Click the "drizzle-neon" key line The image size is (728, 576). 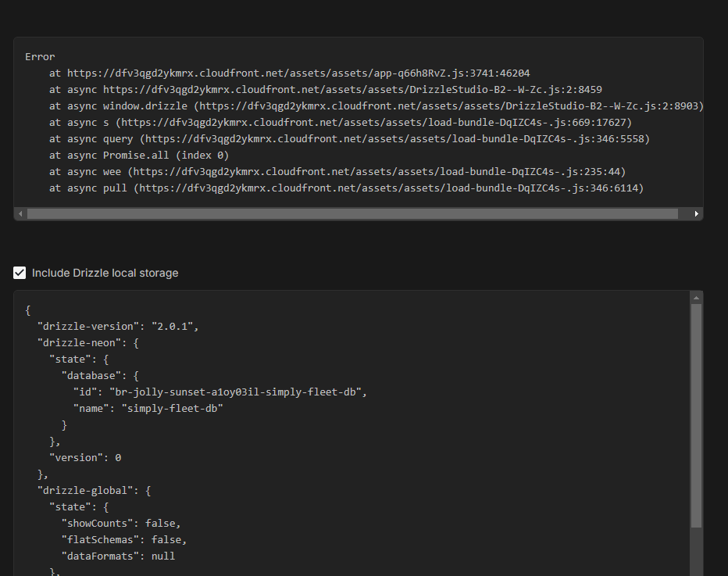[x=87, y=343]
